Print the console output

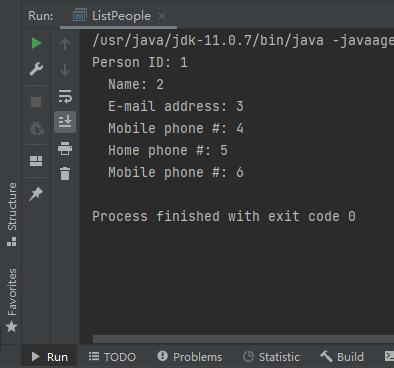[x=65, y=148]
